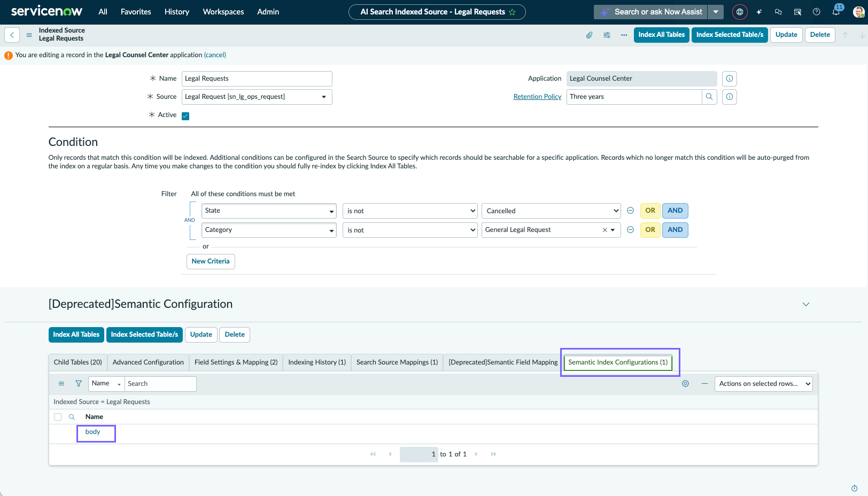Expand the Now Assist search dropdown arrow
Screen dimensions: 868x496
[x=716, y=12]
